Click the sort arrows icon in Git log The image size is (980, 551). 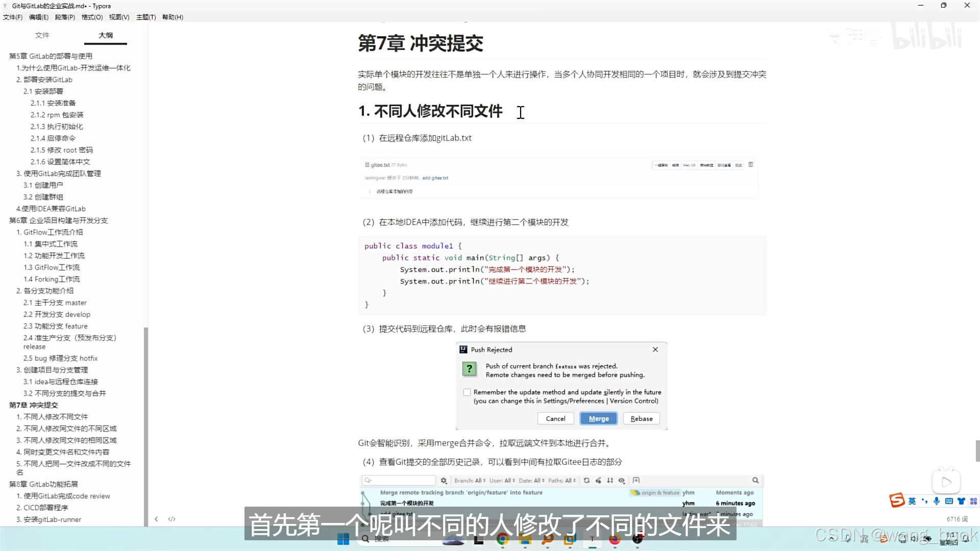(610, 481)
